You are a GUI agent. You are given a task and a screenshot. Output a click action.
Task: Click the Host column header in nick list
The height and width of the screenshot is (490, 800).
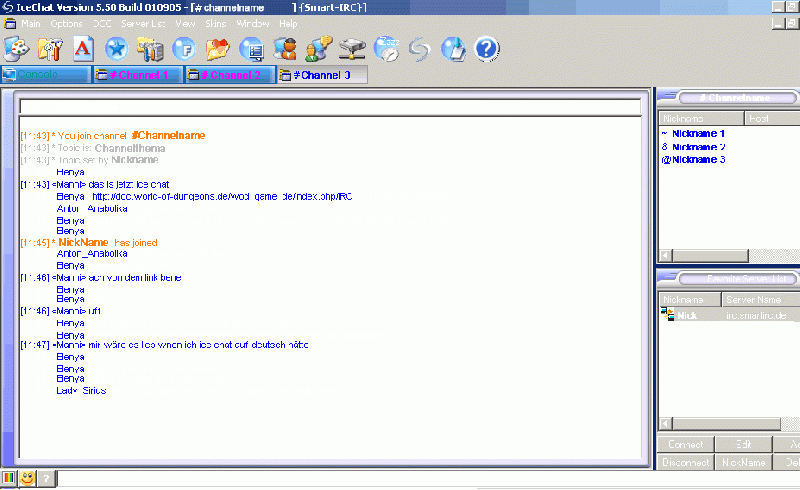tap(771, 118)
